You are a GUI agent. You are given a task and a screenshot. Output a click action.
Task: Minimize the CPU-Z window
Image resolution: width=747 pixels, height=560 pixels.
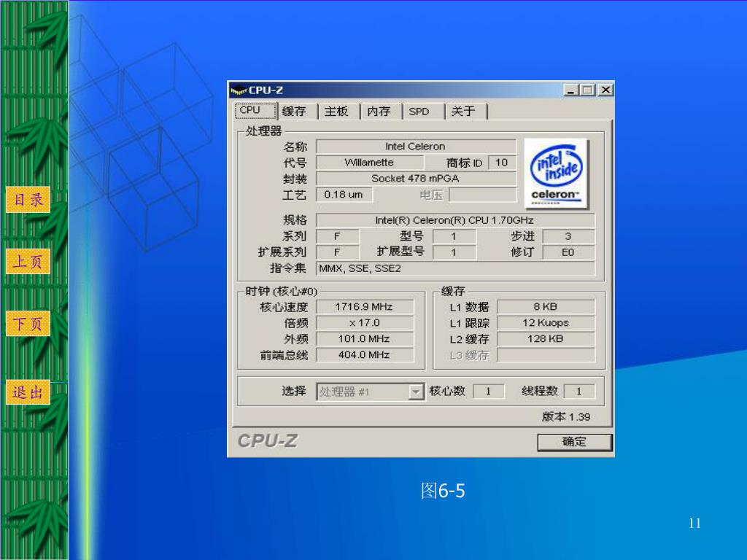point(570,90)
